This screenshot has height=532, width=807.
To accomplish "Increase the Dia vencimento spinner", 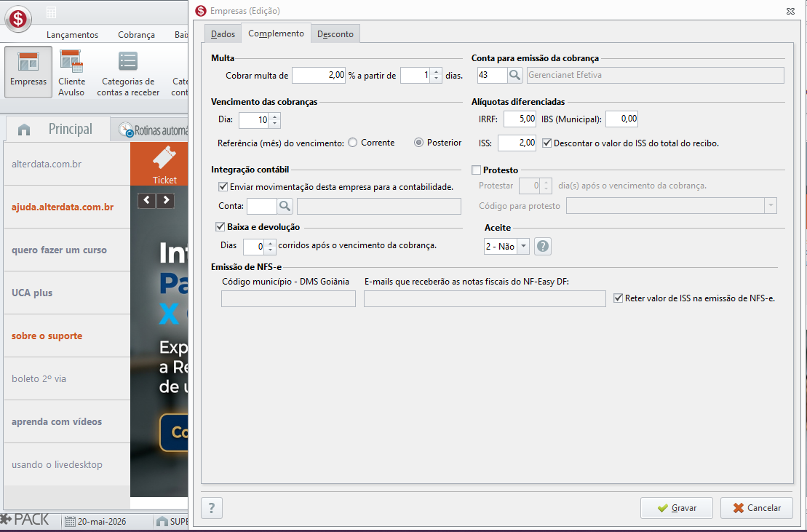I will (x=275, y=116).
